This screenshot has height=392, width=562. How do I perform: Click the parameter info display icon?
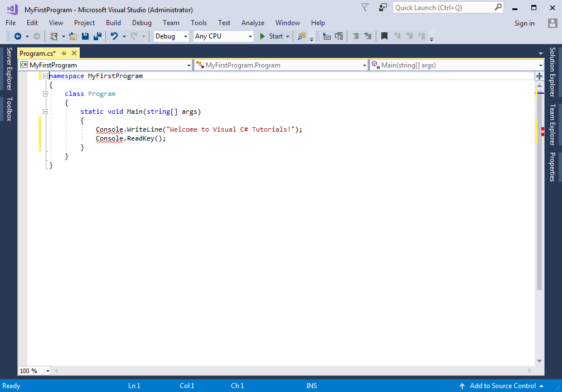[339, 36]
